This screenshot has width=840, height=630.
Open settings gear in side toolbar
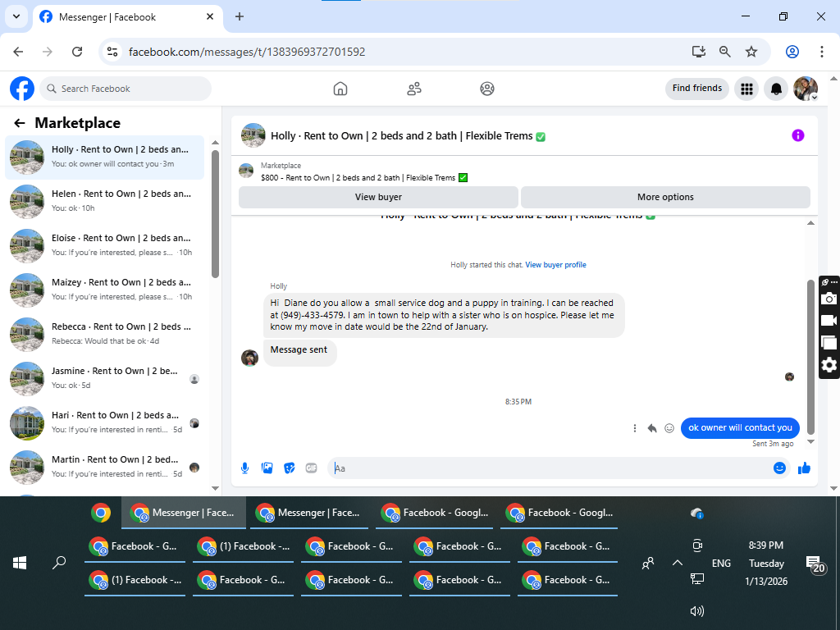click(829, 365)
